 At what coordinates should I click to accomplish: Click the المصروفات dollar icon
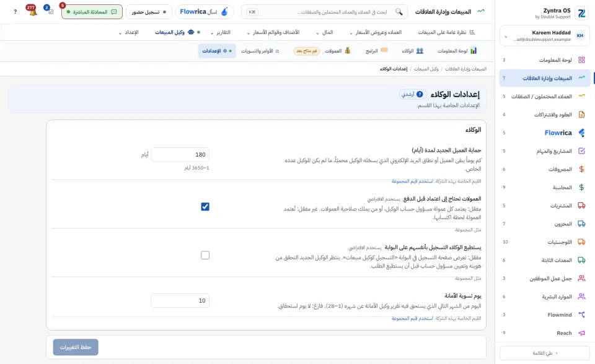click(581, 169)
